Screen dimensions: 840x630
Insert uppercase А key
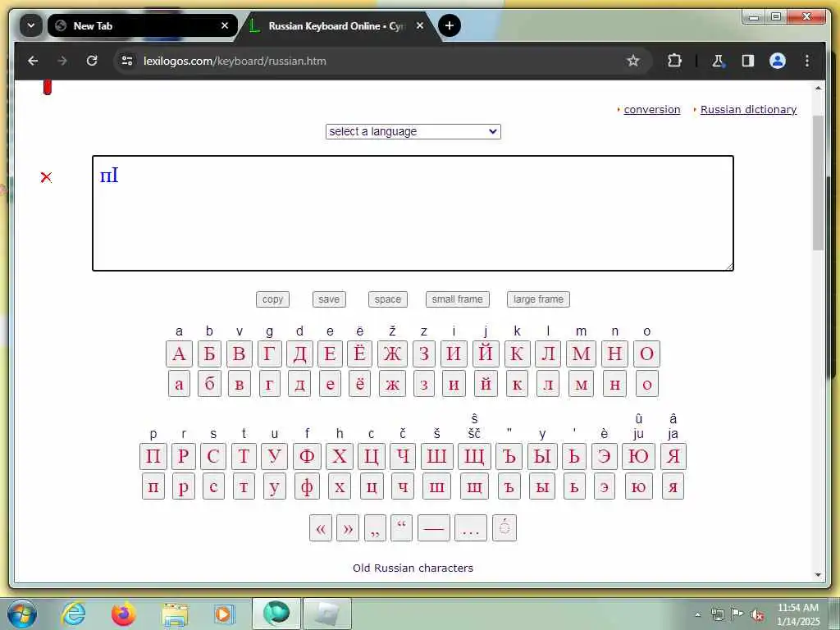[x=179, y=354]
